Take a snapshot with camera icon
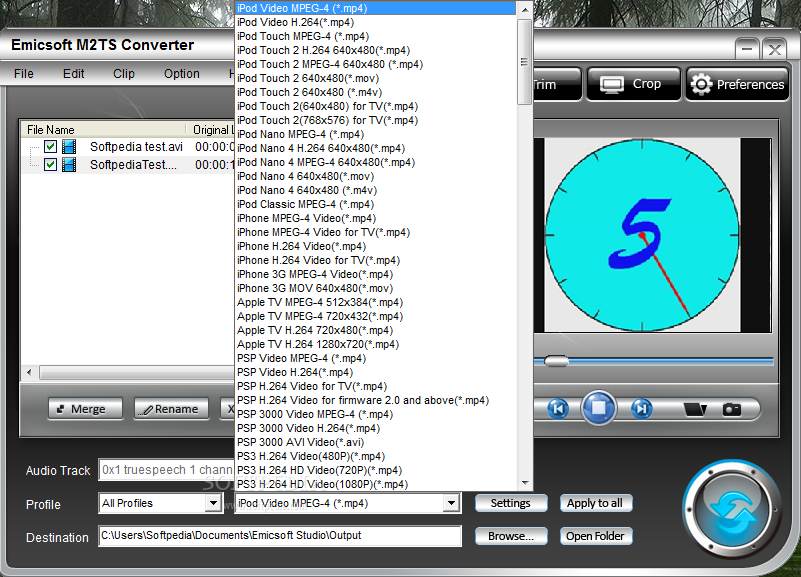 (x=732, y=409)
